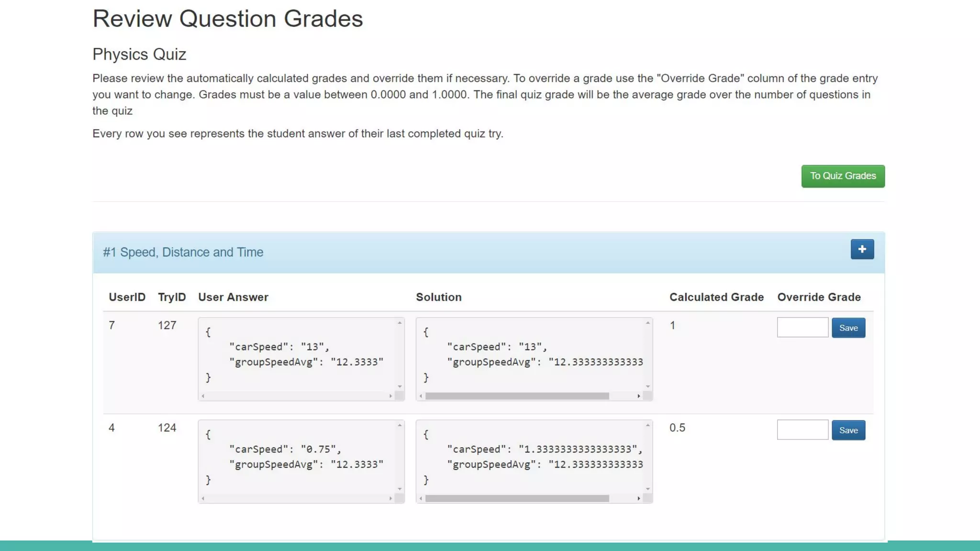The image size is (980, 551).
Task: Click horizontal scrollbar thumb in first solution
Action: (517, 396)
